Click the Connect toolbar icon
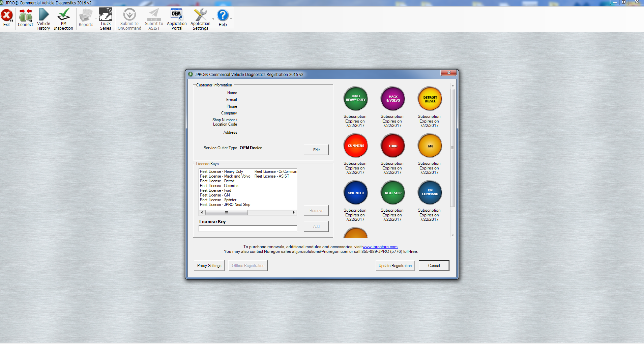Screen dimensions: 644x344 pos(26,18)
